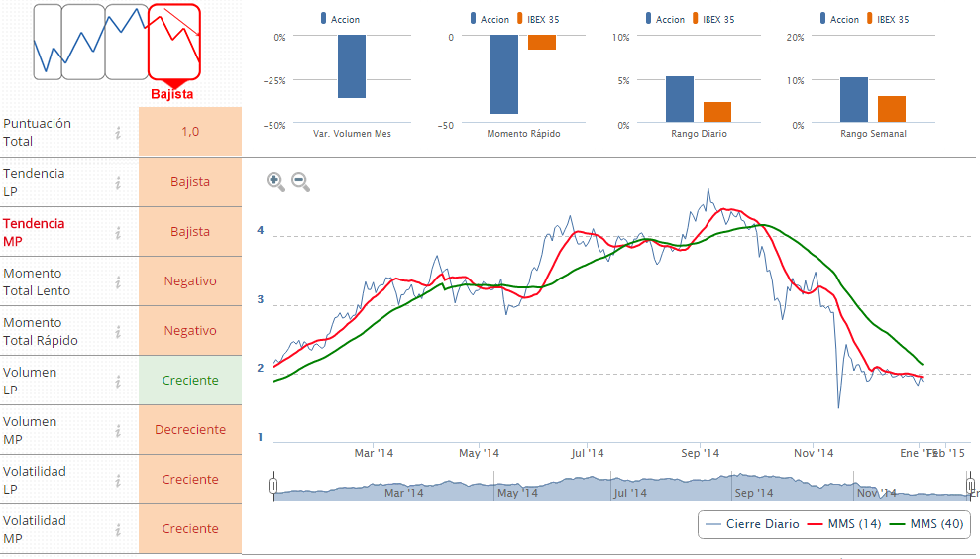The width and height of the screenshot is (980, 559).
Task: Click Creciente value for Volatilidad LP
Action: [190, 479]
